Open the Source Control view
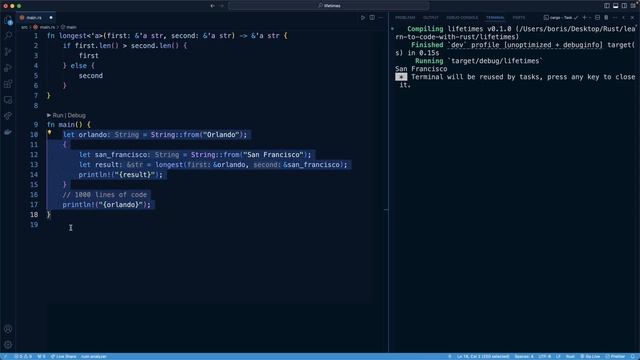 click(8, 52)
